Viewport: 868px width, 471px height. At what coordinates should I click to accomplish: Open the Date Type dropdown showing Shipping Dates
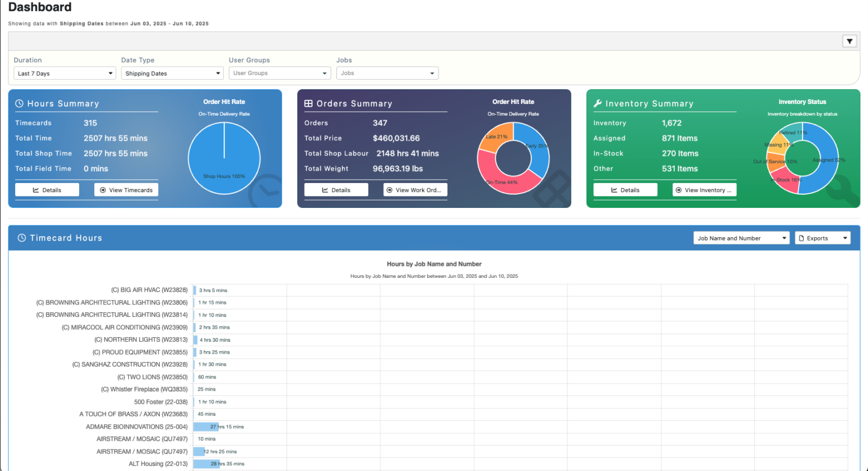[x=172, y=73]
